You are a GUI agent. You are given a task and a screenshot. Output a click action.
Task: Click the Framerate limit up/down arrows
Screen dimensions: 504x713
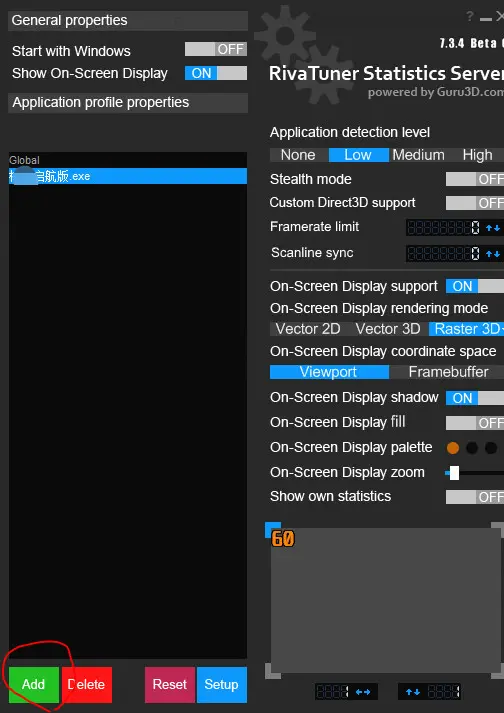[493, 228]
